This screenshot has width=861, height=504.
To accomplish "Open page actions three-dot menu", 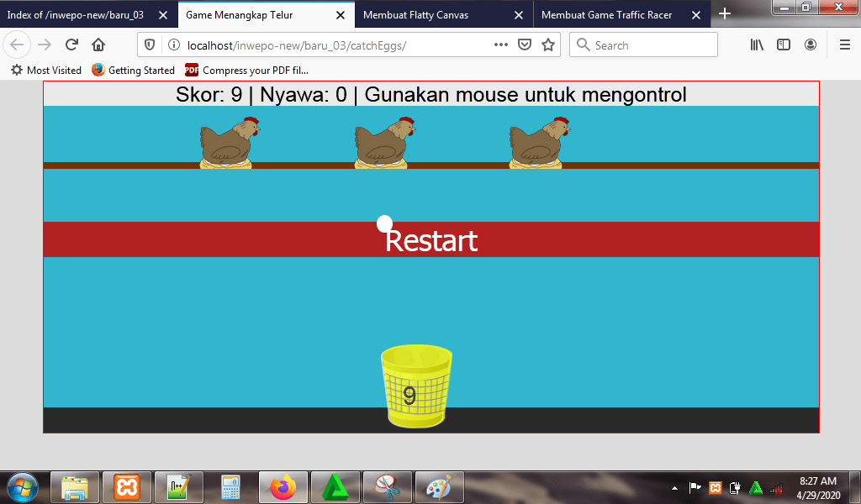I will (x=501, y=45).
